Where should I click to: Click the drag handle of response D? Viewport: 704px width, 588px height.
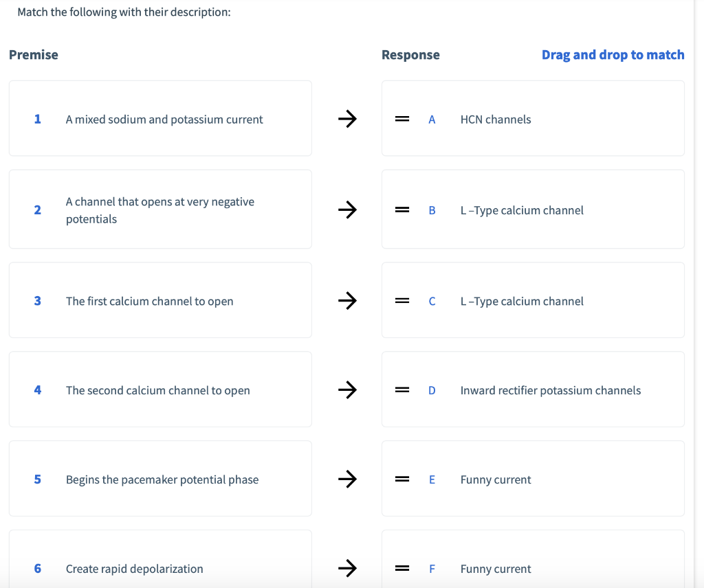(x=402, y=390)
